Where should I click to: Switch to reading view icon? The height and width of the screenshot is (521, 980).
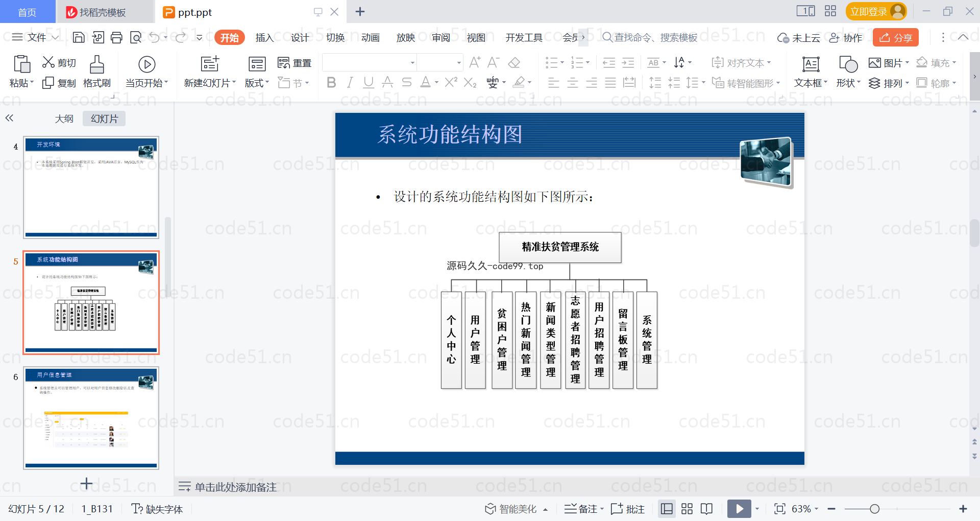click(x=707, y=509)
